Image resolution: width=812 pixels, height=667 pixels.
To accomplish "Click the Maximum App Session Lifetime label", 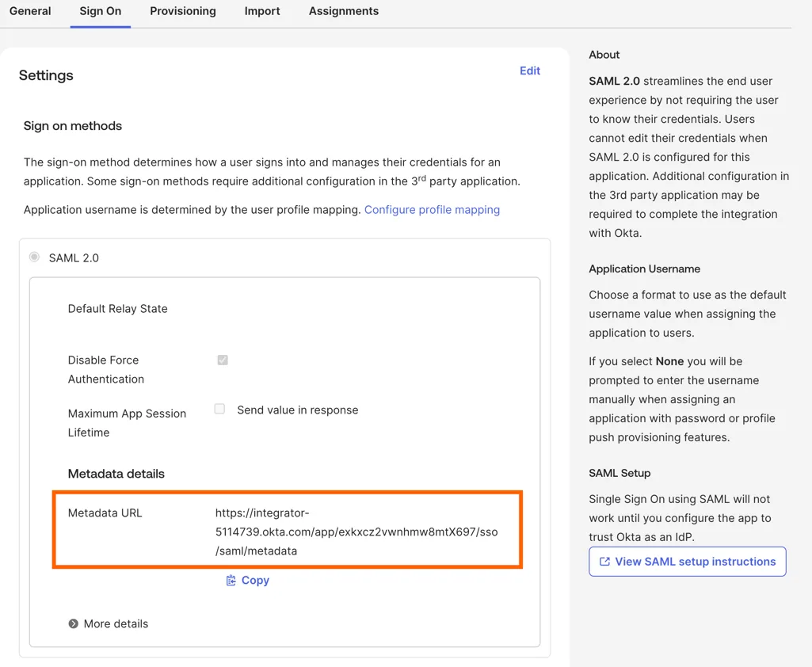I will click(127, 422).
